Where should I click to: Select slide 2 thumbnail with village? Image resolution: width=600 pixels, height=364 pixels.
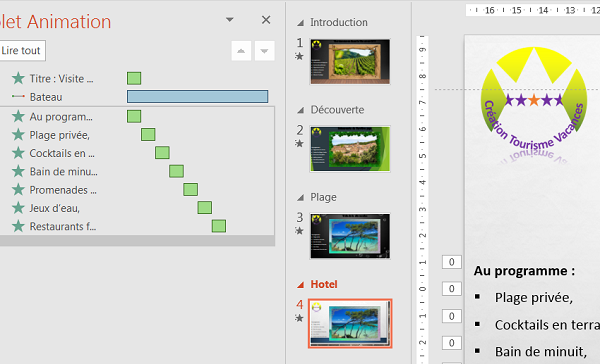350,149
